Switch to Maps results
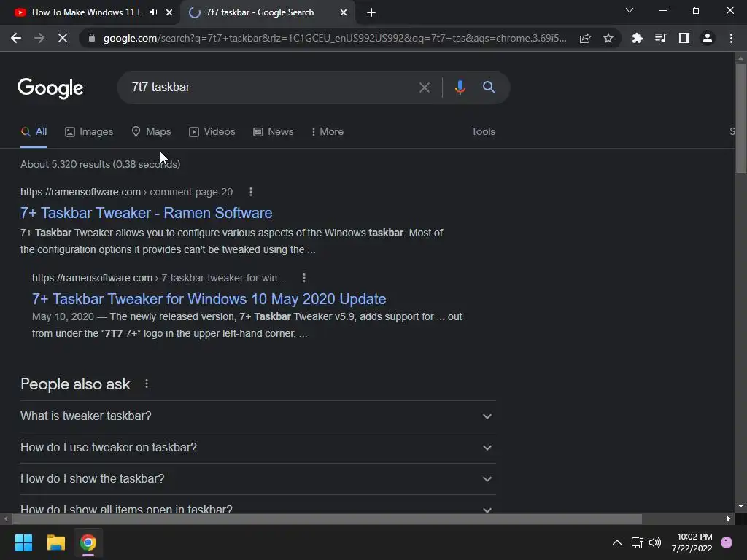This screenshot has height=560, width=747. point(151,132)
